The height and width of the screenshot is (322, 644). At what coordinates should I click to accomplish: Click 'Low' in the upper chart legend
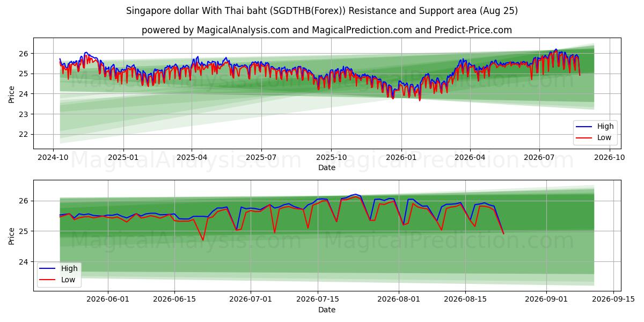tap(604, 137)
